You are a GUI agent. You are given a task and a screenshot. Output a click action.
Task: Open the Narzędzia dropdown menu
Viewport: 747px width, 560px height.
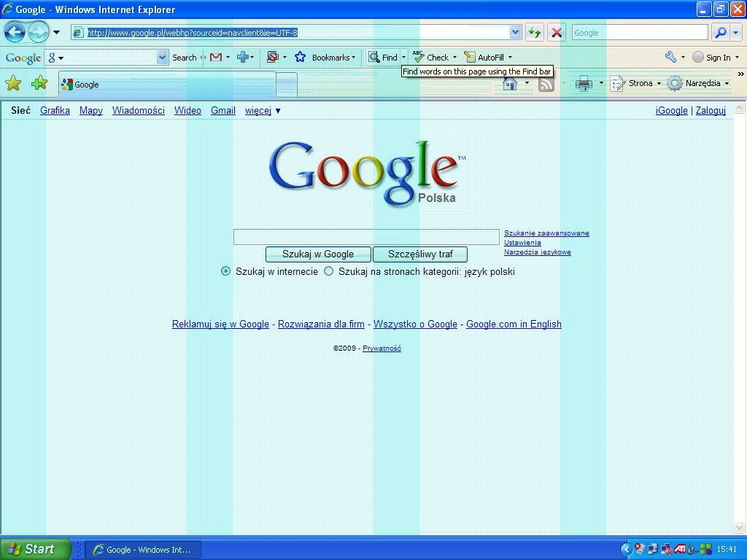point(698,83)
